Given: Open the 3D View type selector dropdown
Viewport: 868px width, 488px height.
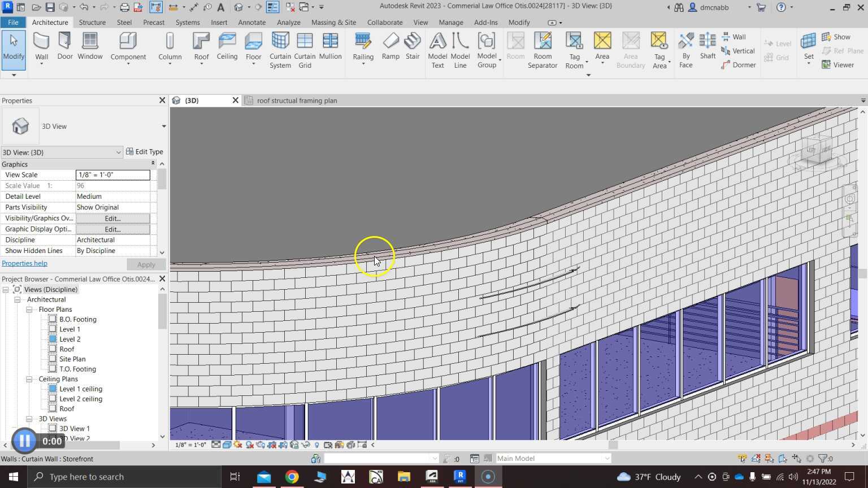Looking at the screenshot, I should (x=163, y=127).
